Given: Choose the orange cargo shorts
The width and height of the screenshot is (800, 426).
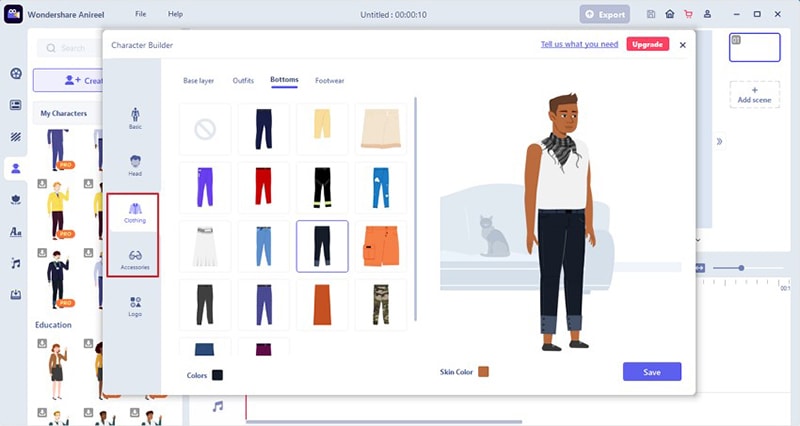Looking at the screenshot, I should (381, 246).
